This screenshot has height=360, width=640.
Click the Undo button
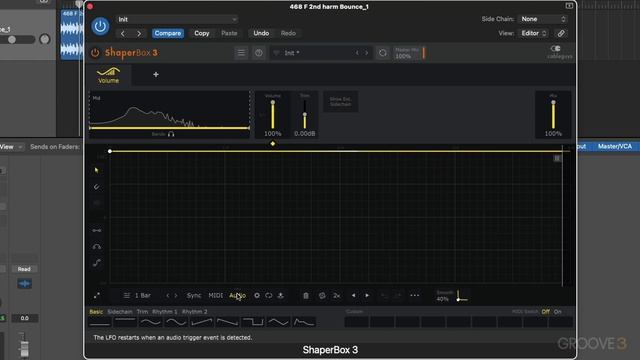click(261, 33)
